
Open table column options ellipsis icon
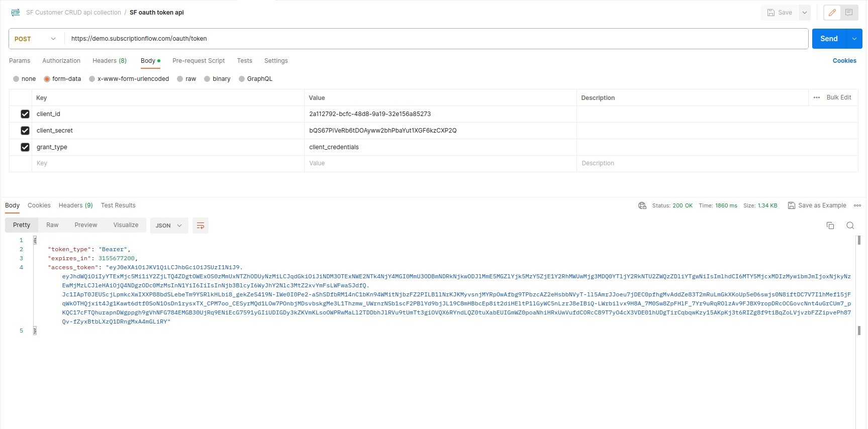tap(817, 97)
